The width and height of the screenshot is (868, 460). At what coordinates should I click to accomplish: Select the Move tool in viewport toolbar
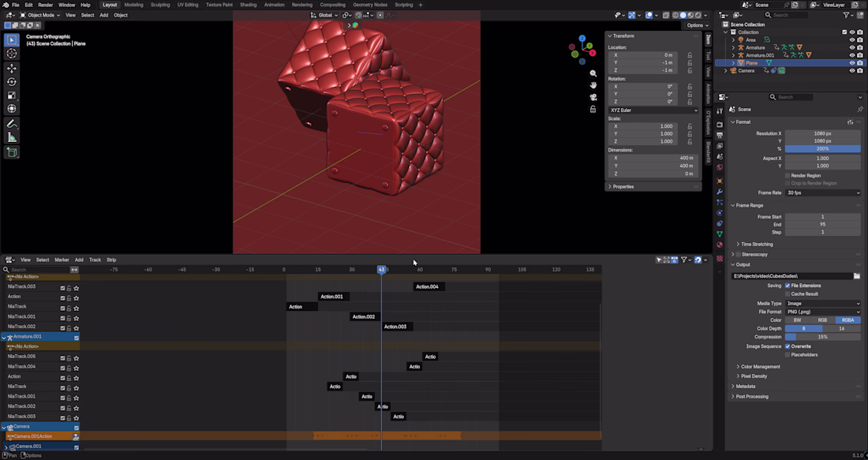coord(12,69)
